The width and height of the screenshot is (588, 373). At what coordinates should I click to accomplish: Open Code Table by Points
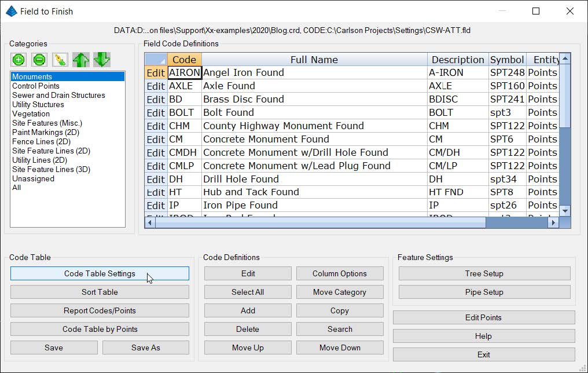(x=100, y=329)
